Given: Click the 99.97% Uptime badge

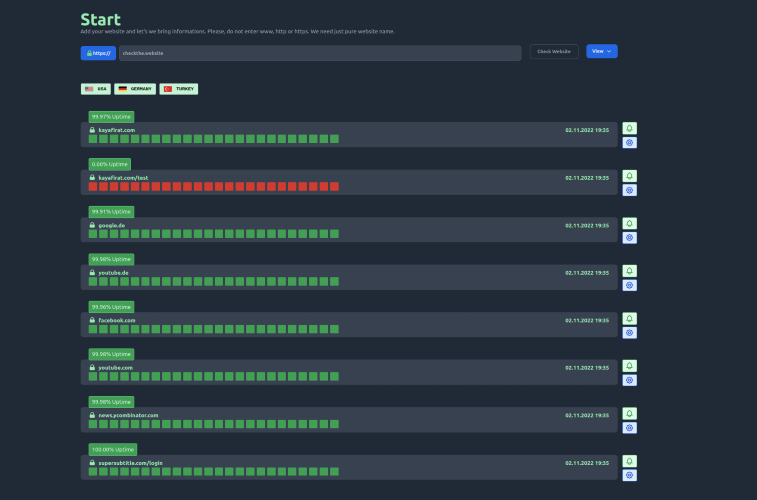Looking at the screenshot, I should click(111, 117).
